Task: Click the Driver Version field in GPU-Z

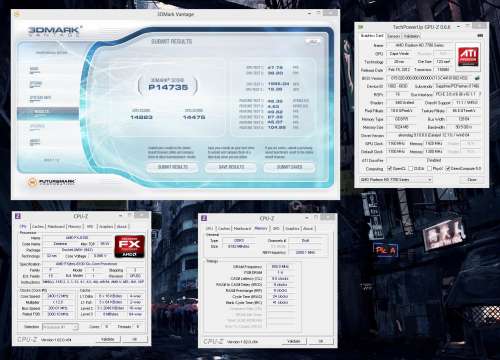Action: (x=434, y=135)
